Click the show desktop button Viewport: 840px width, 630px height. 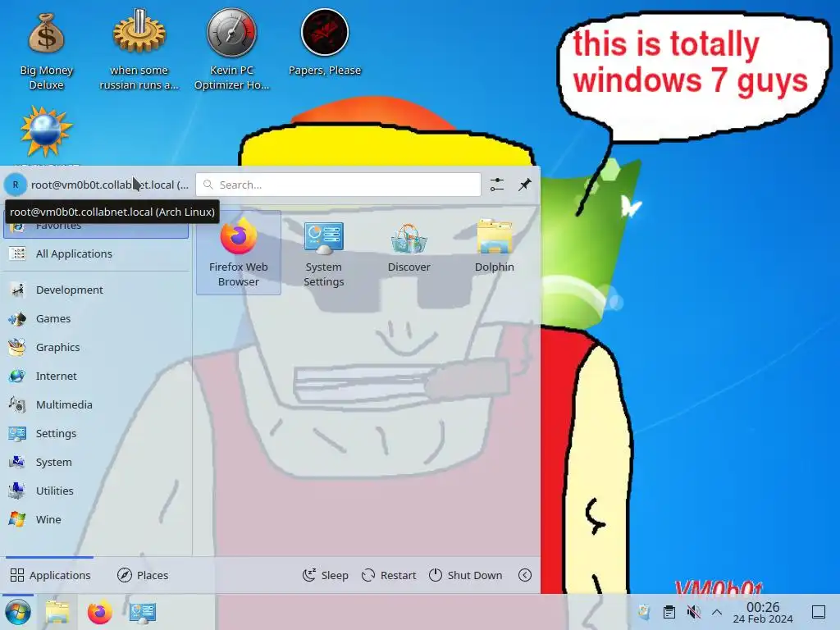tap(819, 612)
